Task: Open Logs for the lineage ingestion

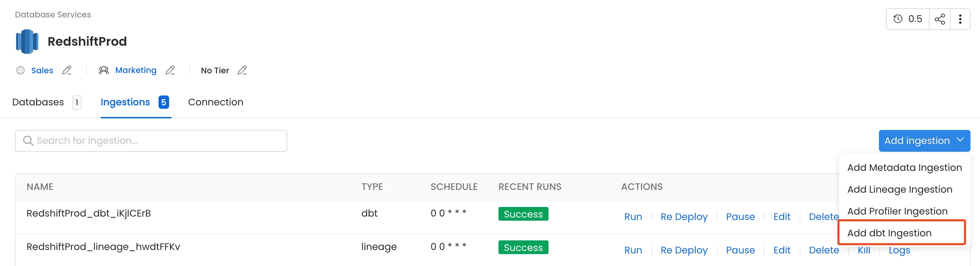Action: 899,250
